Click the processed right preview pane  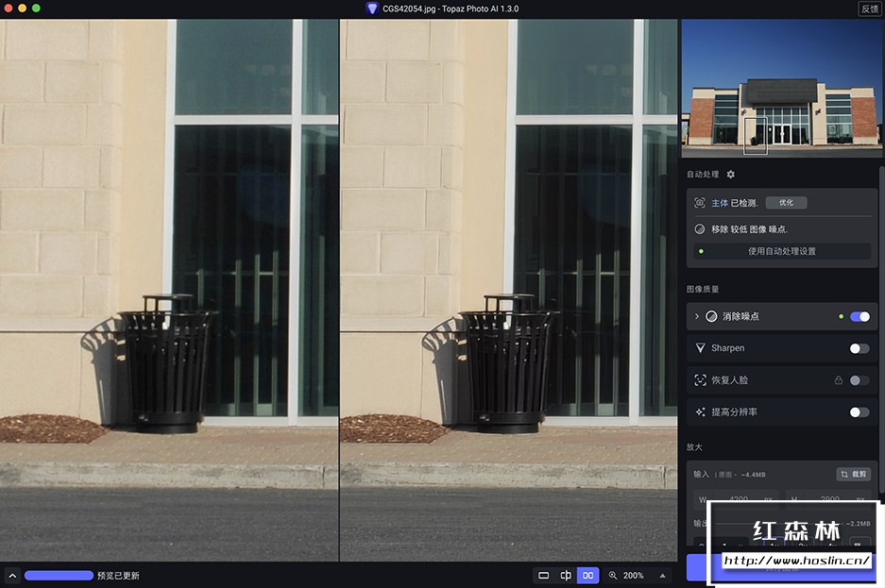[x=508, y=291]
